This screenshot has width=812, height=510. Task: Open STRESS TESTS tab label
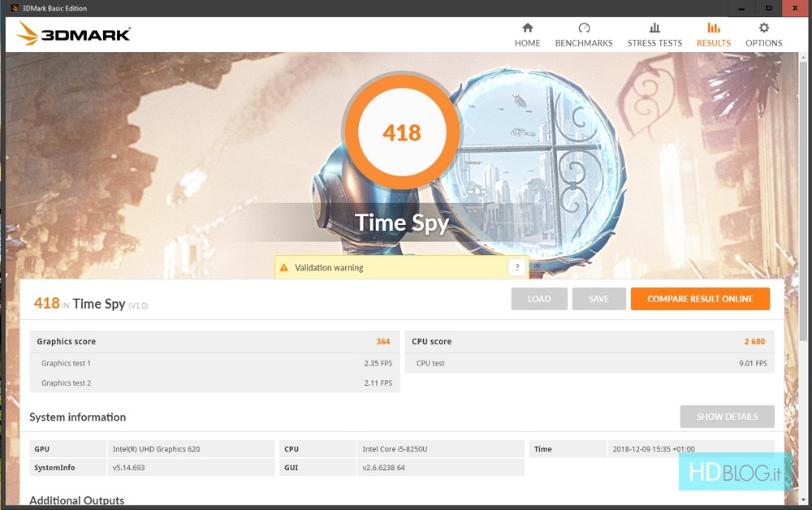click(654, 43)
